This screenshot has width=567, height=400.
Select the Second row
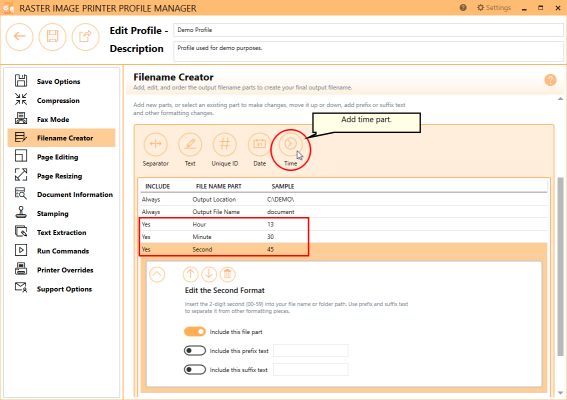click(344, 249)
